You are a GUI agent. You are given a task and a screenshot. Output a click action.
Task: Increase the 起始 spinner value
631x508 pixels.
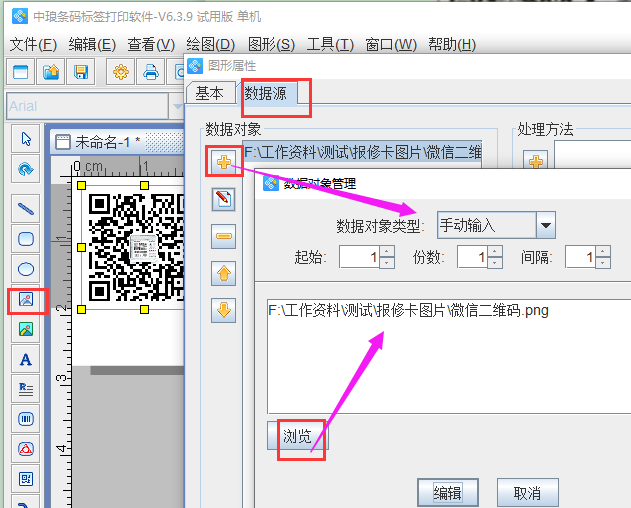(386, 251)
